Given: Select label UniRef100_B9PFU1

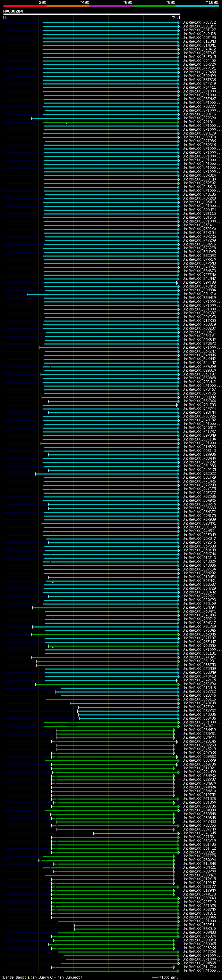Looking at the screenshot, I should point(199,925).
